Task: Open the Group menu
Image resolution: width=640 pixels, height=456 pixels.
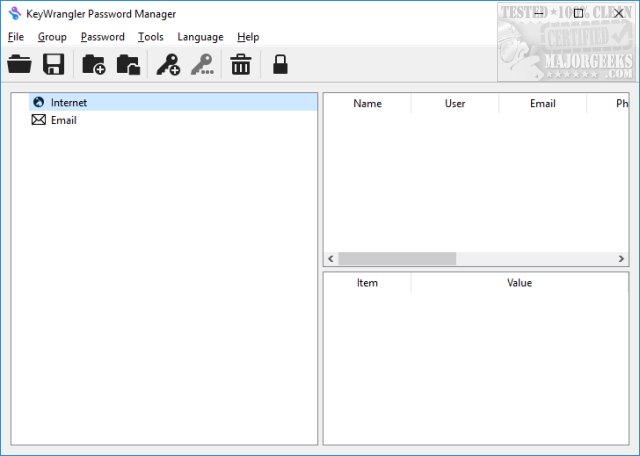Action: pyautogui.click(x=52, y=37)
